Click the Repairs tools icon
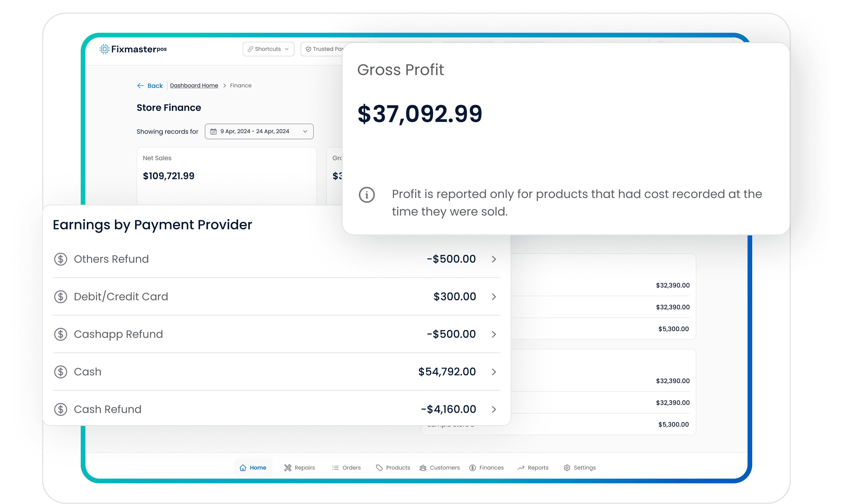 tap(288, 468)
